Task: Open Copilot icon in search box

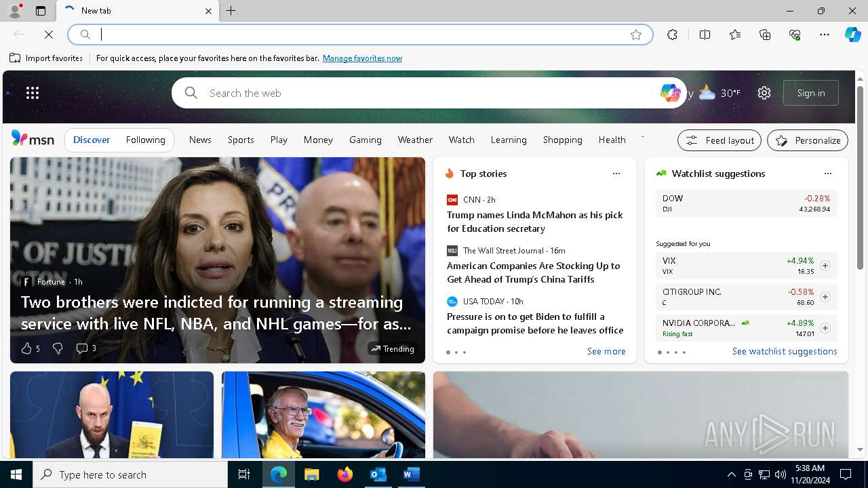Action: pyautogui.click(x=670, y=93)
